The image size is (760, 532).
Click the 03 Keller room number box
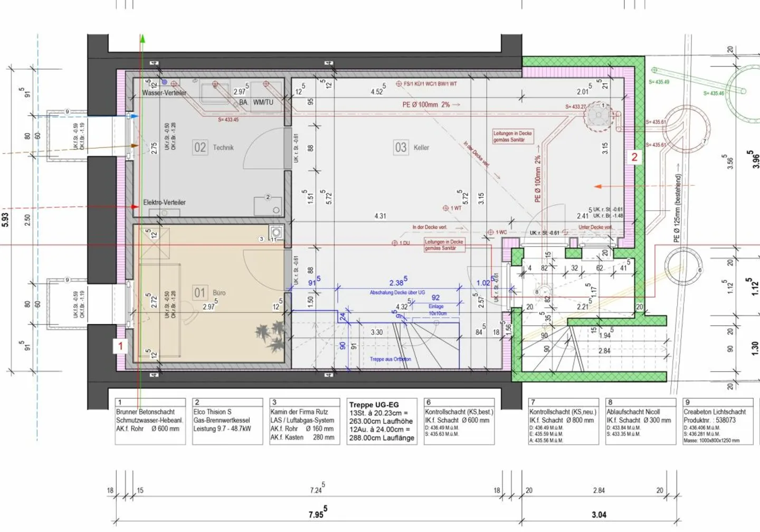point(401,147)
